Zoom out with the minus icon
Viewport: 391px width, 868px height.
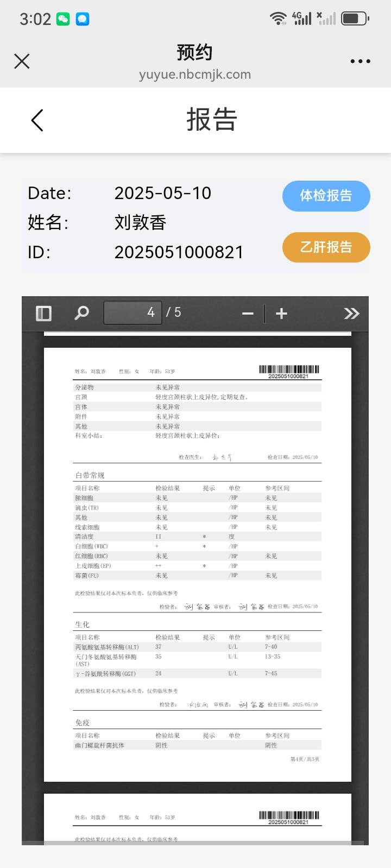point(248,314)
